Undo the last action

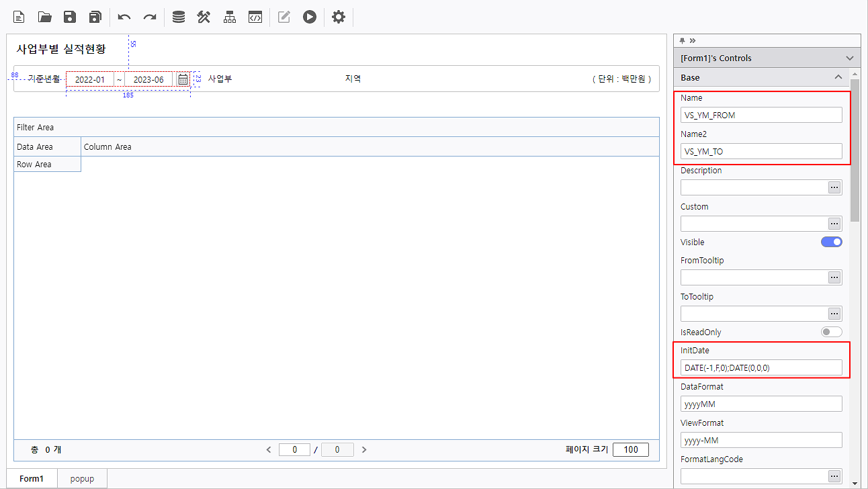click(x=124, y=17)
